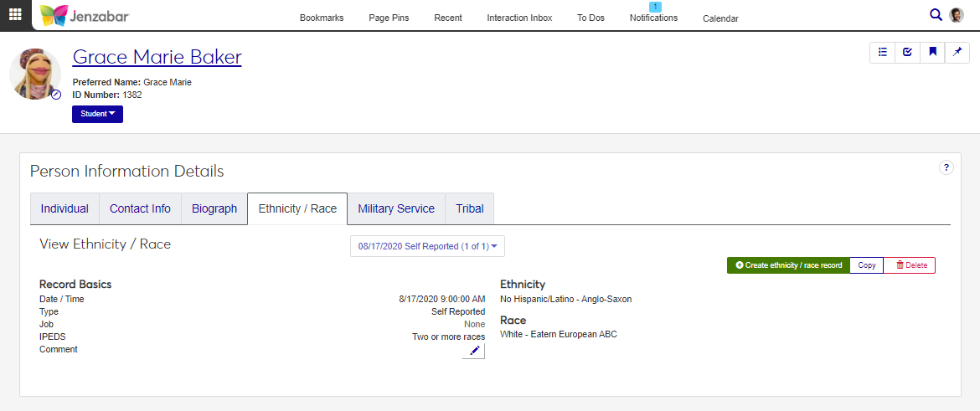Pin this page with the pushpin icon
Viewport: 980px width, 411px height.
coord(957,53)
